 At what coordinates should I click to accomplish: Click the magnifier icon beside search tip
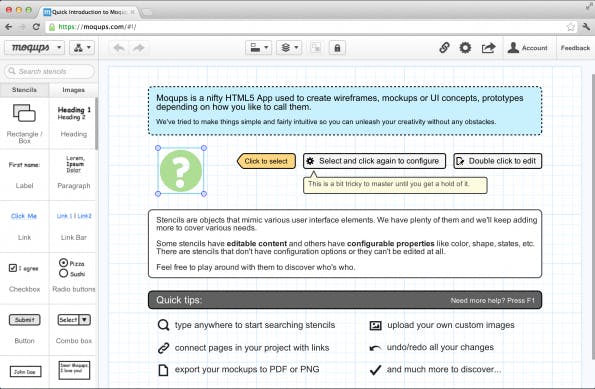pos(163,325)
